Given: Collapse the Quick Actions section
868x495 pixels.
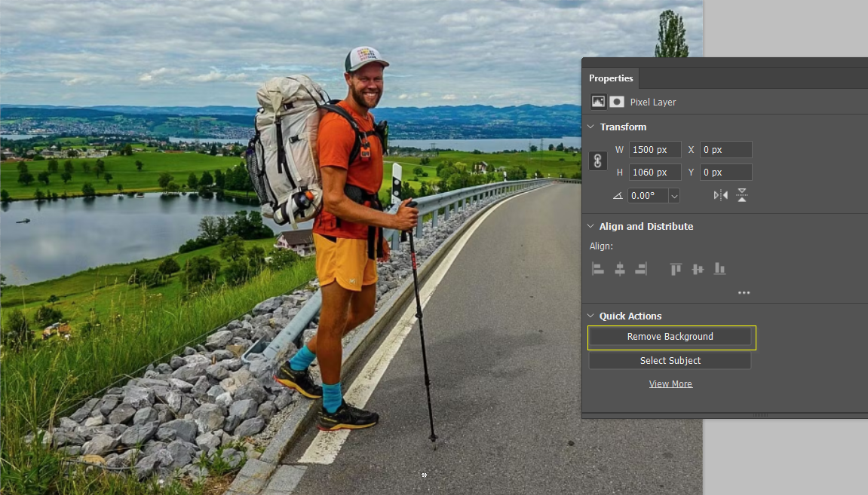Looking at the screenshot, I should 590,316.
